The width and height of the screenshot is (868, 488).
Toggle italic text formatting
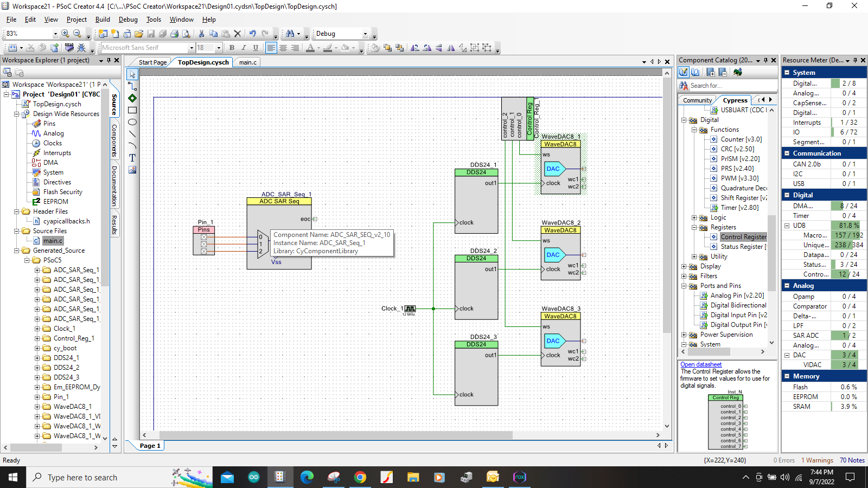pyautogui.click(x=244, y=48)
